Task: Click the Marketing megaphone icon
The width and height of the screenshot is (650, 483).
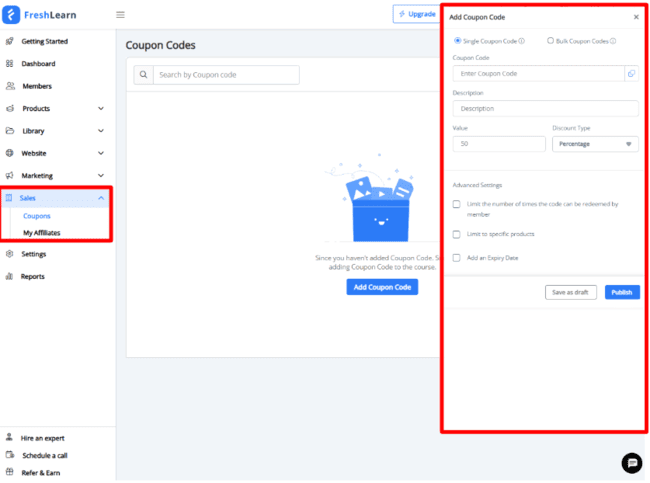Action: pyautogui.click(x=10, y=175)
